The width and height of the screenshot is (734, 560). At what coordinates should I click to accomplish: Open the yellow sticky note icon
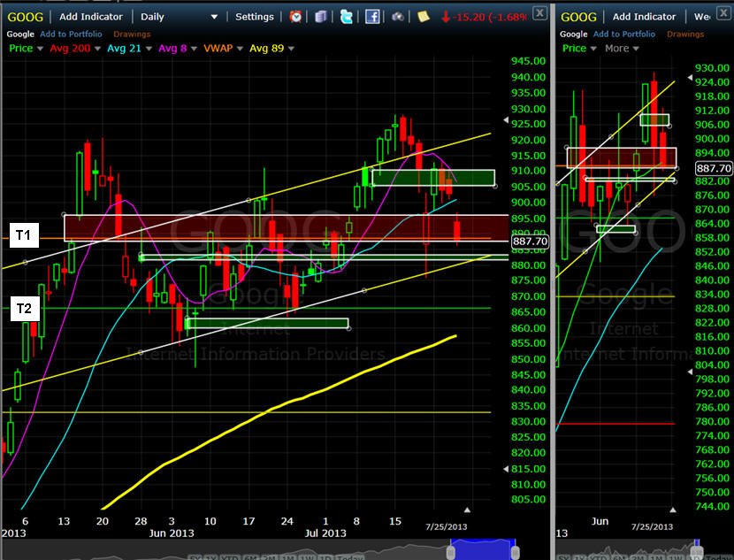click(x=424, y=17)
